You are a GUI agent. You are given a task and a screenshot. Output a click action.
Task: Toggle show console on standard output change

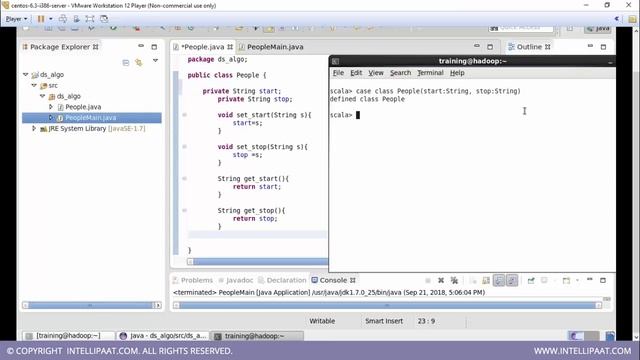[499, 280]
